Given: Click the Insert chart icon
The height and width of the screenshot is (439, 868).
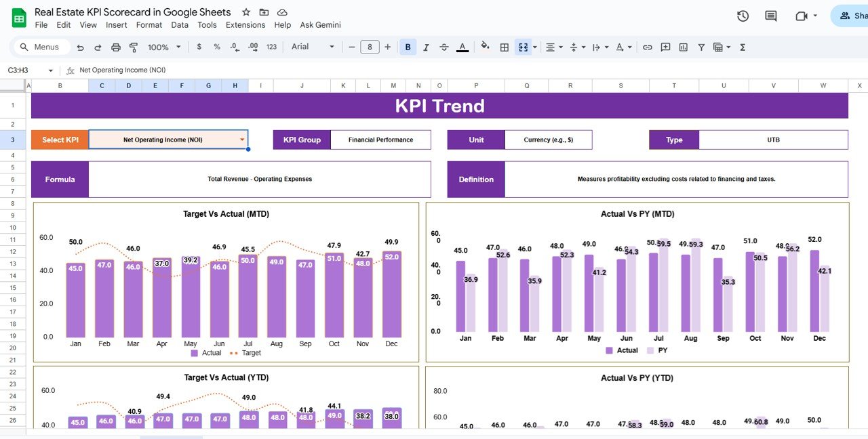Looking at the screenshot, I should pyautogui.click(x=684, y=47).
